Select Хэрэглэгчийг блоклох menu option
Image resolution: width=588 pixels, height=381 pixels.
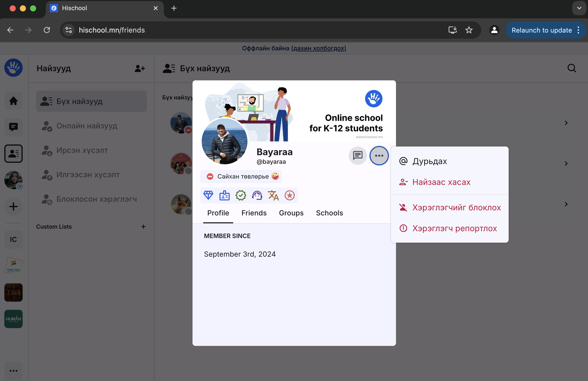(456, 208)
